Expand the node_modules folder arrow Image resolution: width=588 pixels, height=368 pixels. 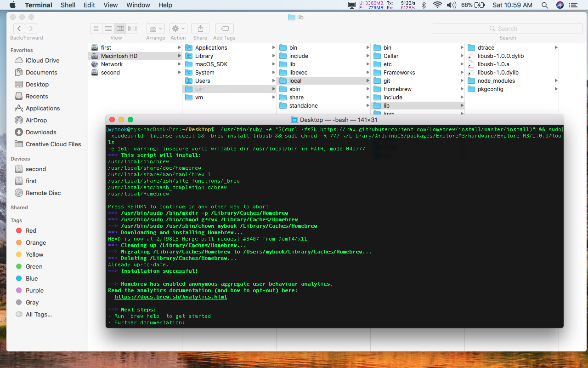(x=556, y=80)
